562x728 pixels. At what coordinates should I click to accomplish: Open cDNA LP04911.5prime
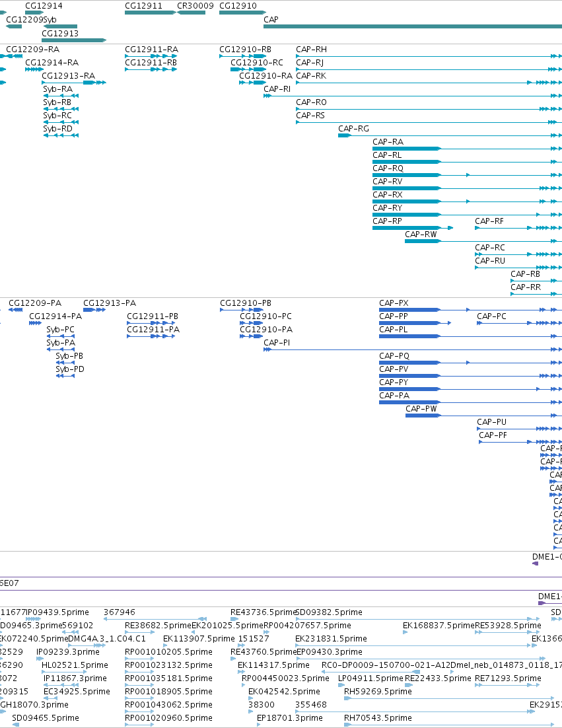[x=370, y=678]
